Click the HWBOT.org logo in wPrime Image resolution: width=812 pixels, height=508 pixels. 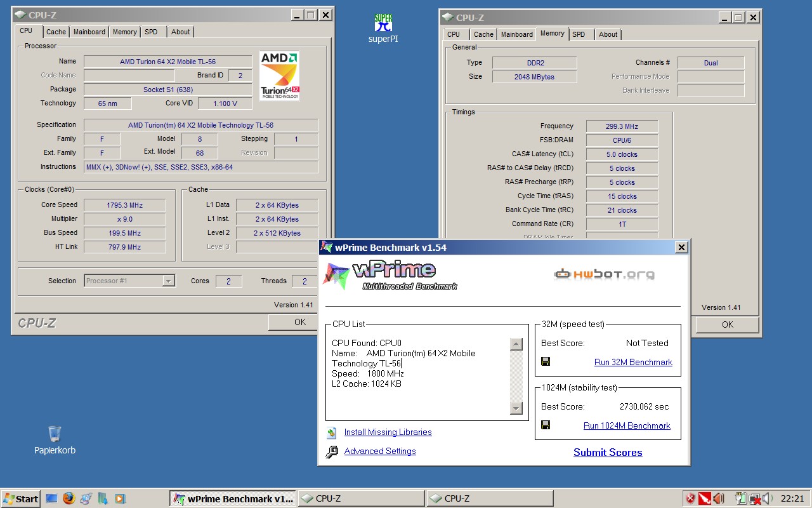click(x=604, y=274)
